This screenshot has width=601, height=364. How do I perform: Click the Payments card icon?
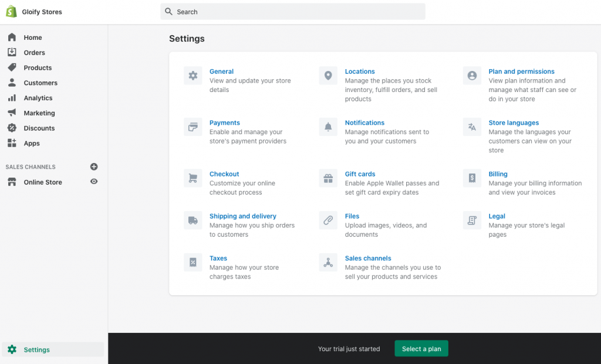pyautogui.click(x=193, y=127)
